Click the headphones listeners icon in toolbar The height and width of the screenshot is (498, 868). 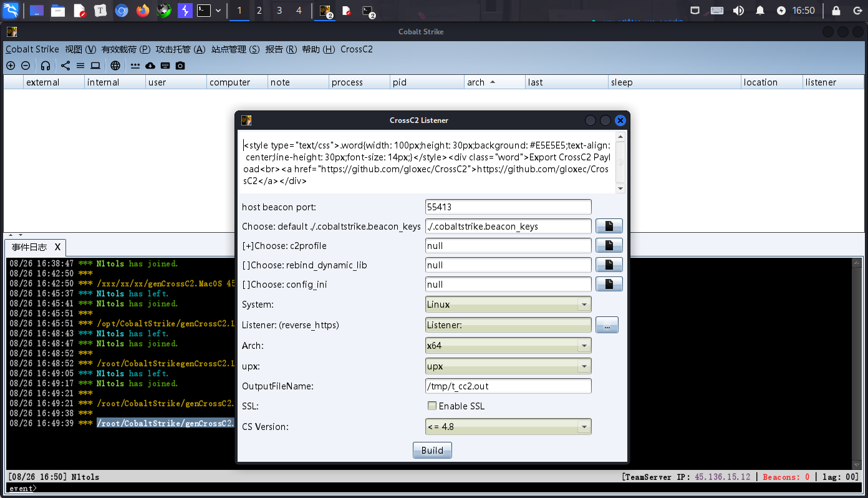tap(46, 66)
